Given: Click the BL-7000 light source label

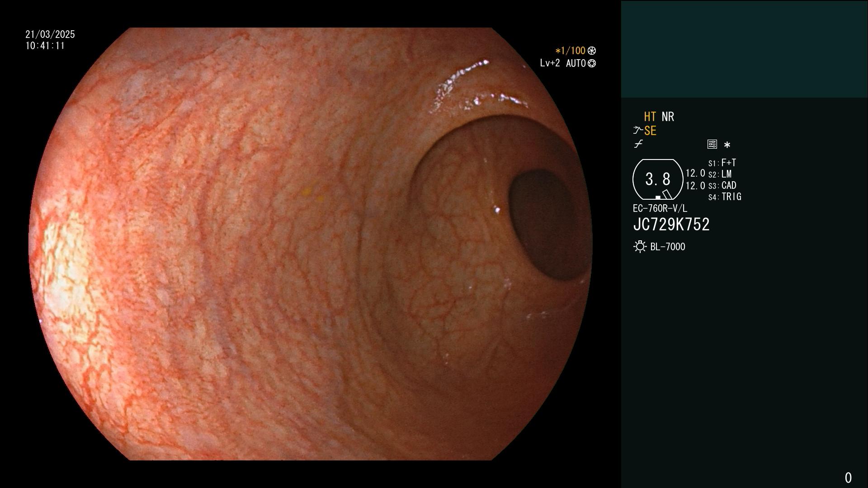Looking at the screenshot, I should click(668, 247).
